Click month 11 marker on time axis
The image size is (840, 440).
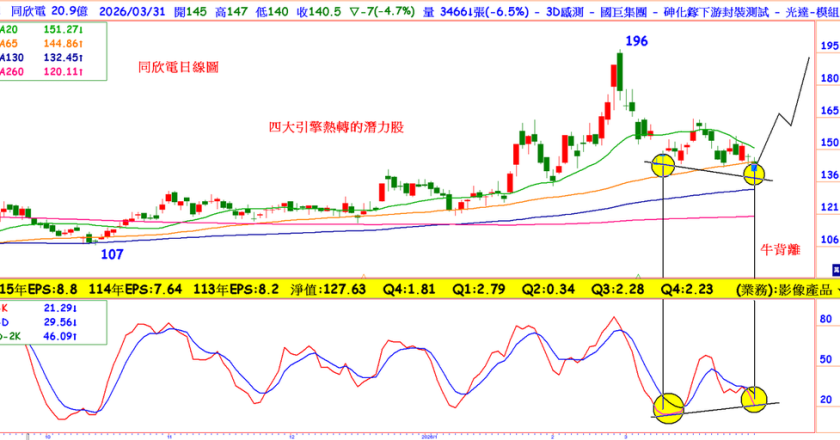[x=169, y=436]
